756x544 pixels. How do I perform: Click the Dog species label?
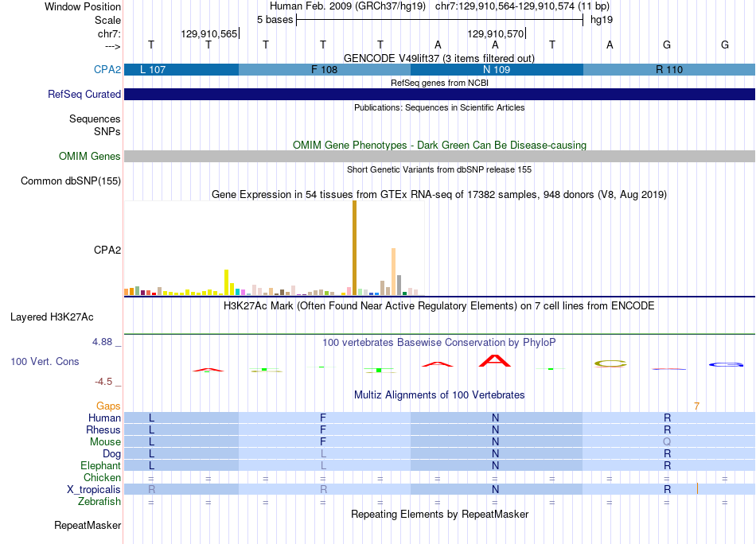111,454
